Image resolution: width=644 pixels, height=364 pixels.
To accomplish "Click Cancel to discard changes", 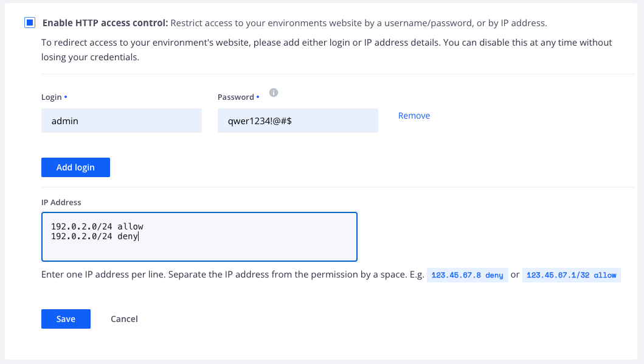I will coord(124,318).
